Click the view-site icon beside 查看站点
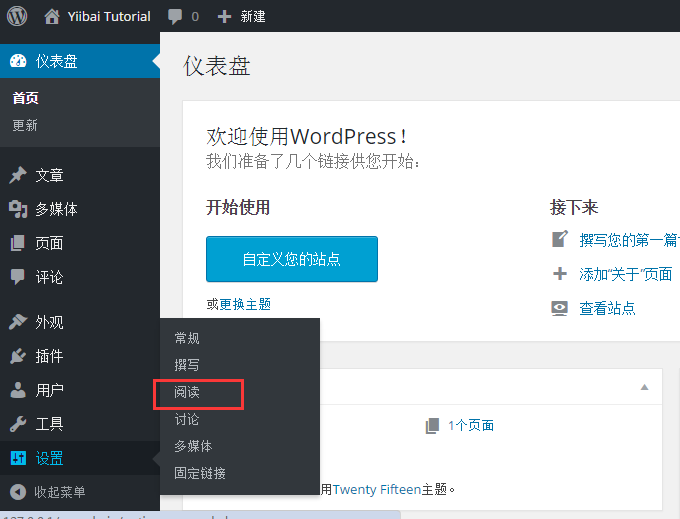This screenshot has height=519, width=680. tap(559, 308)
